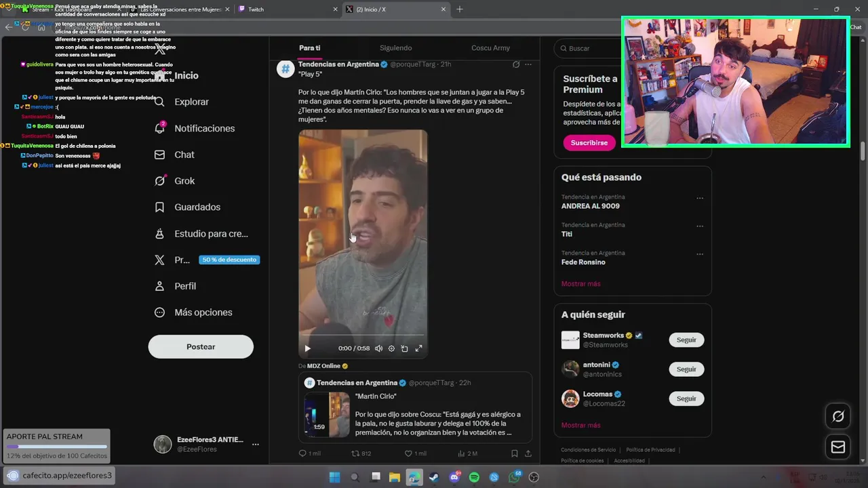Screen dimensions: 868x488
Task: Open the ANDREA AL 9009 trend
Action: (x=590, y=206)
